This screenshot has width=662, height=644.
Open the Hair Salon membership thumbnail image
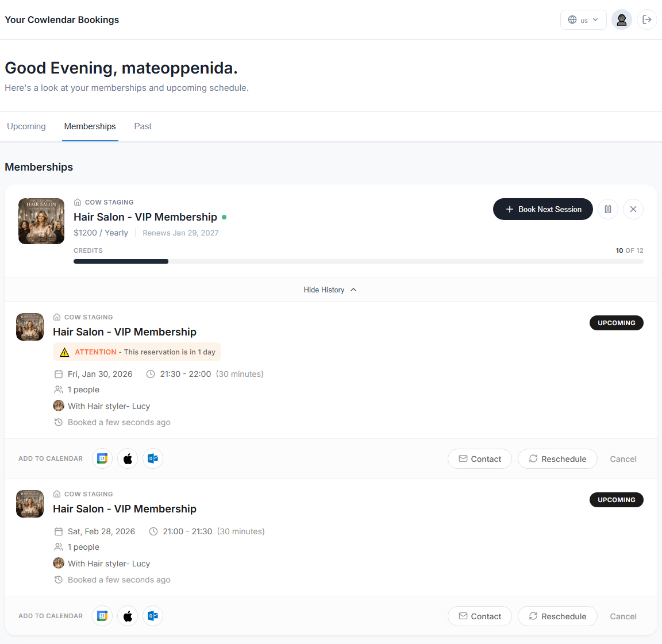coord(41,221)
